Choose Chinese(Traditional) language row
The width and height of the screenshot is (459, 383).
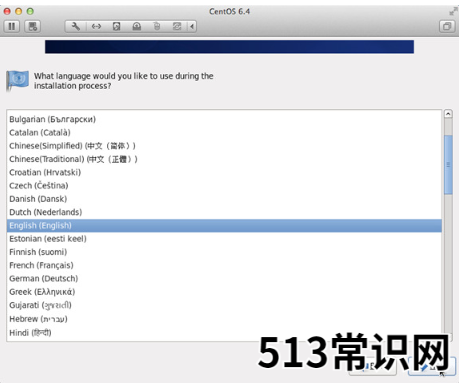point(224,159)
